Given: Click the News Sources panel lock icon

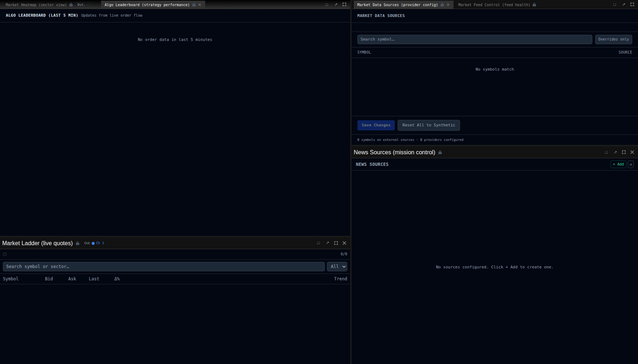Looking at the screenshot, I should [440, 152].
